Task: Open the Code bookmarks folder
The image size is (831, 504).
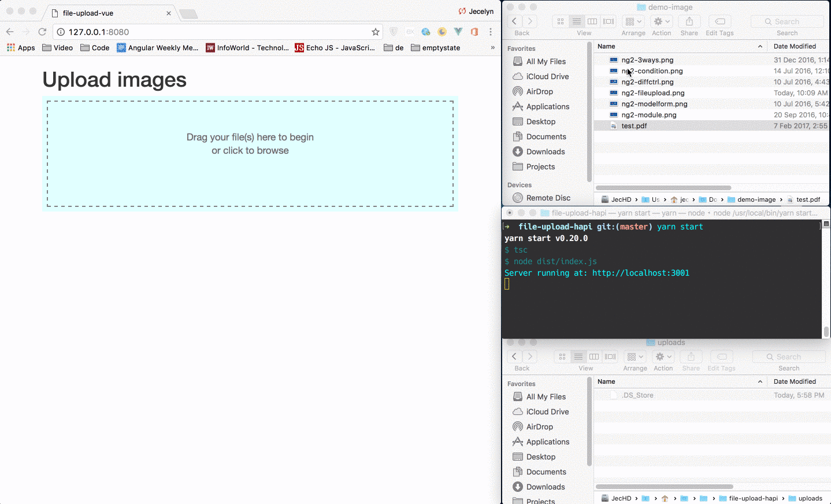Action: [95, 48]
